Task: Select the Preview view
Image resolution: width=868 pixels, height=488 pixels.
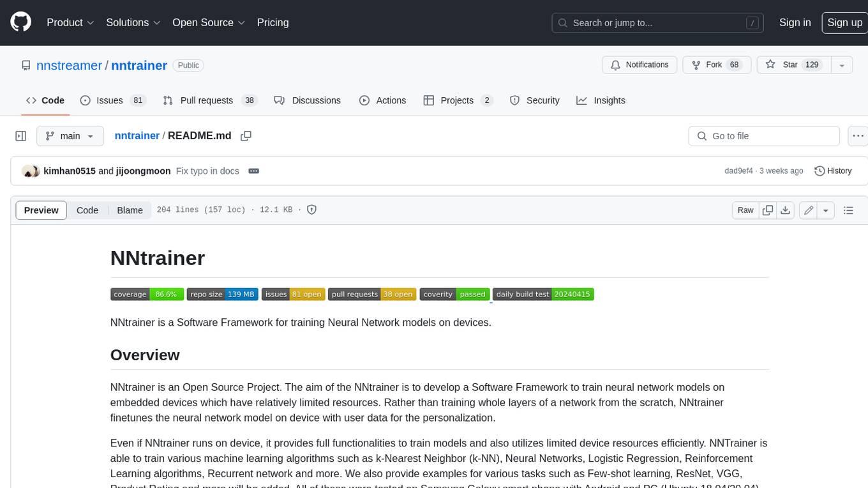Action: (41, 210)
